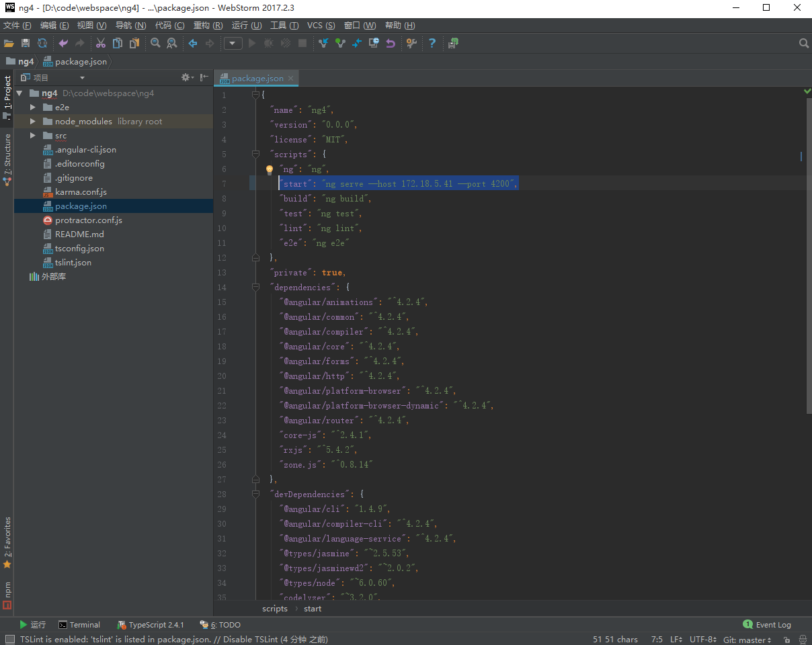
Task: Click the Stop square icon
Action: click(x=302, y=43)
